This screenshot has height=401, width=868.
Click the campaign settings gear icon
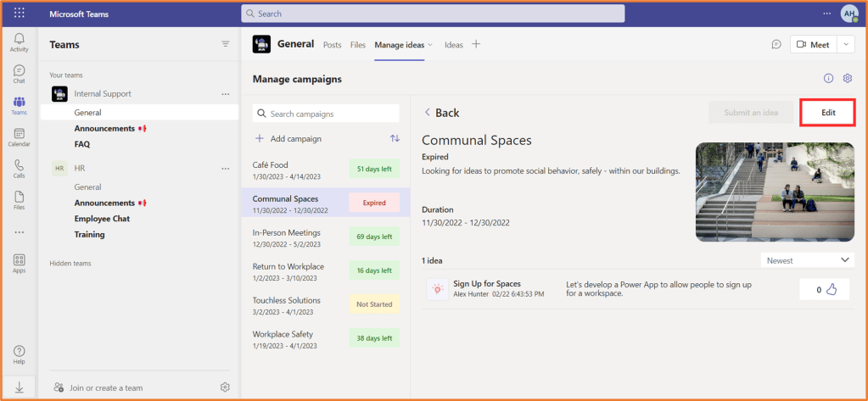click(847, 79)
